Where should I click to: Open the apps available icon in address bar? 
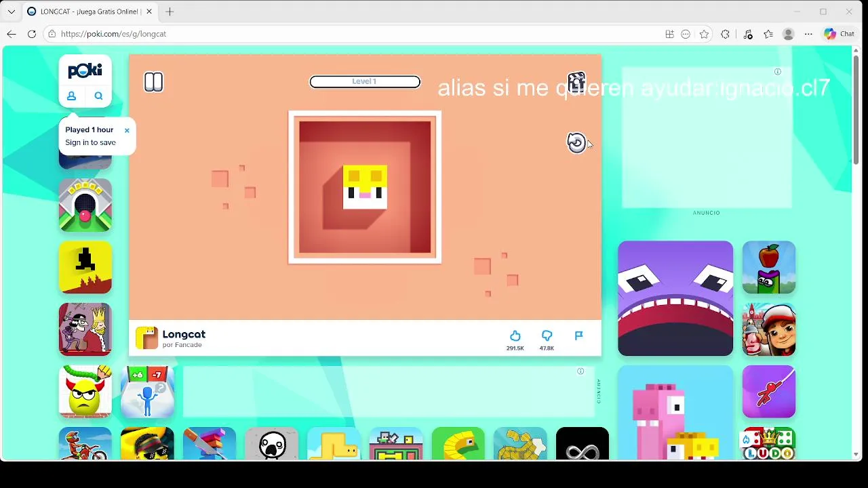tap(669, 34)
